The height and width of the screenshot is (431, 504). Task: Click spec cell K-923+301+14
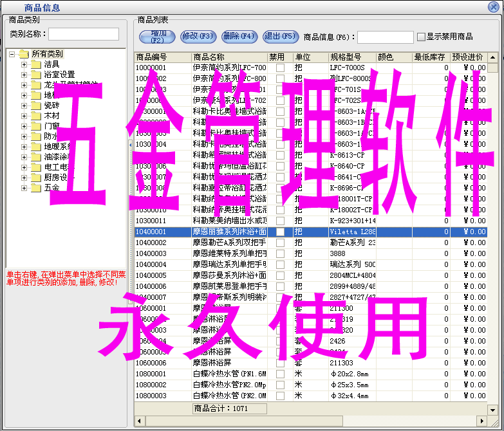(x=353, y=221)
